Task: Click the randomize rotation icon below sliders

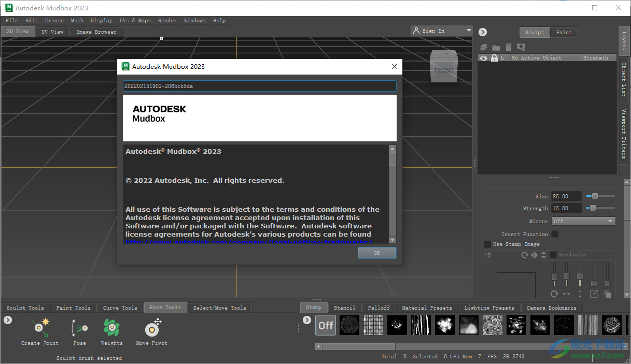Action: (x=554, y=294)
